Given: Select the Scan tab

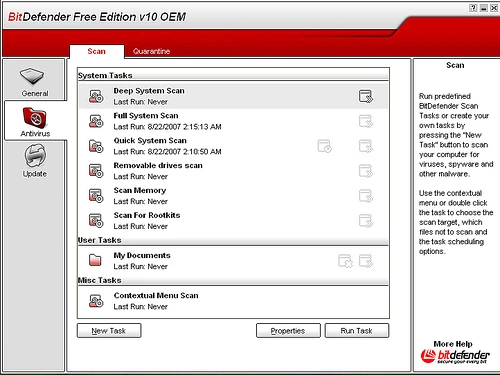Looking at the screenshot, I should tap(97, 51).
